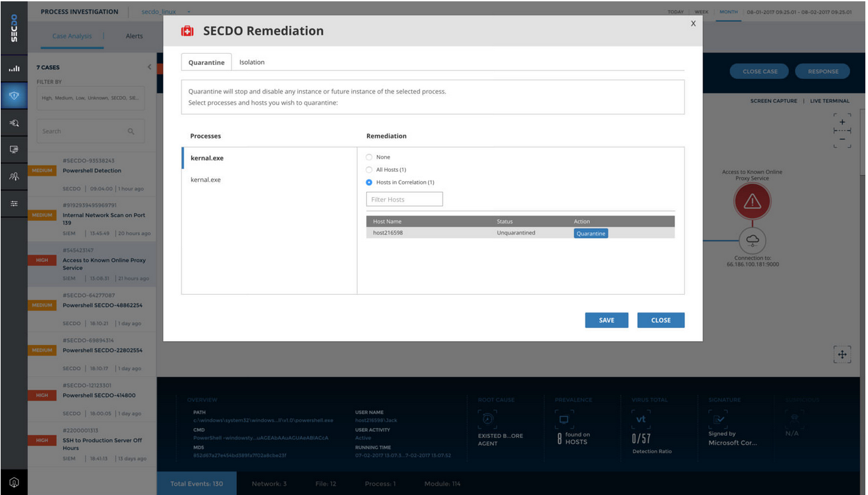This screenshot has width=868, height=495.
Task: Click the cases Search field
Action: click(x=90, y=131)
